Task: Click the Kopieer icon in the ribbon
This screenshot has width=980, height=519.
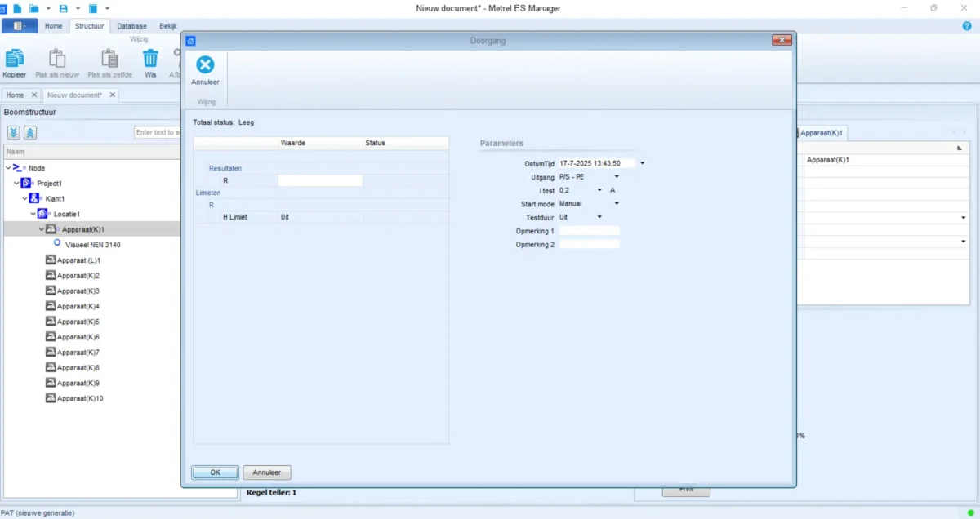Action: [x=15, y=59]
